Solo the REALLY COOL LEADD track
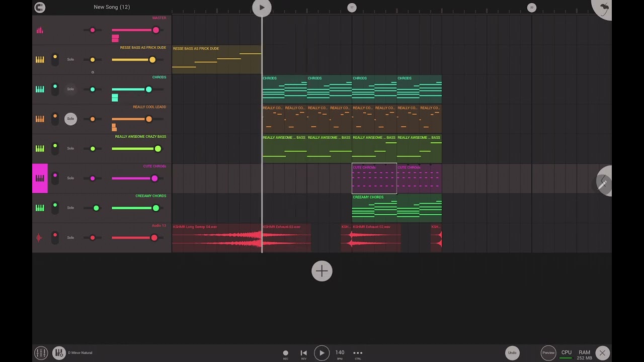Screen dimensions: 644x362 click(70, 119)
